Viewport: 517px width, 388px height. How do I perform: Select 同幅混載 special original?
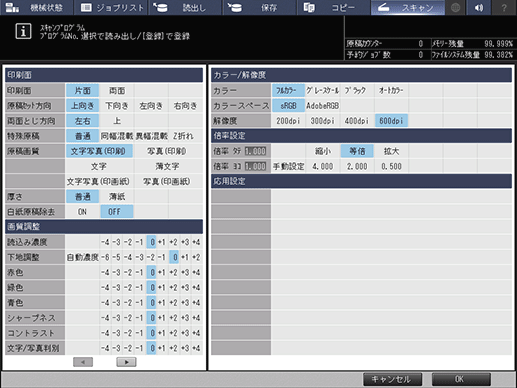click(x=117, y=136)
